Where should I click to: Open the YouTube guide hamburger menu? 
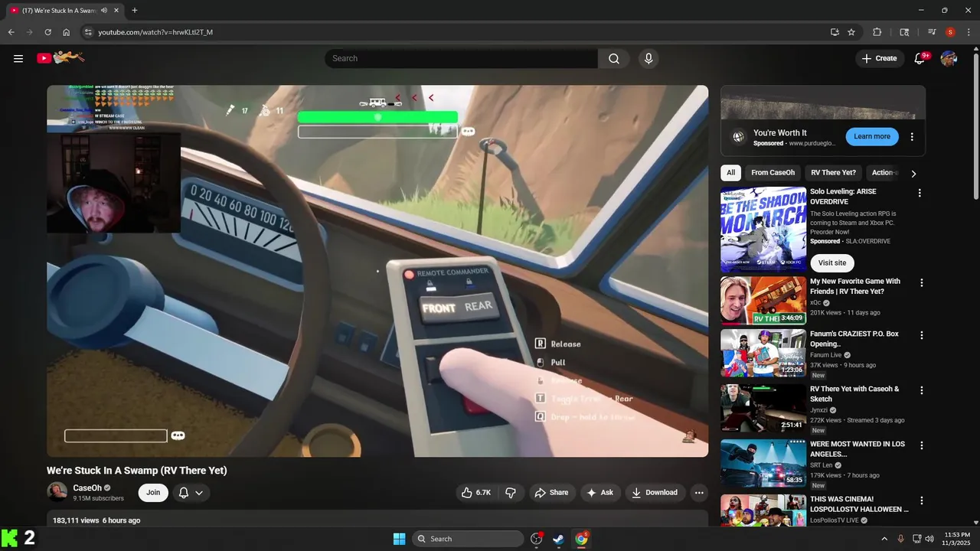[x=18, y=58]
